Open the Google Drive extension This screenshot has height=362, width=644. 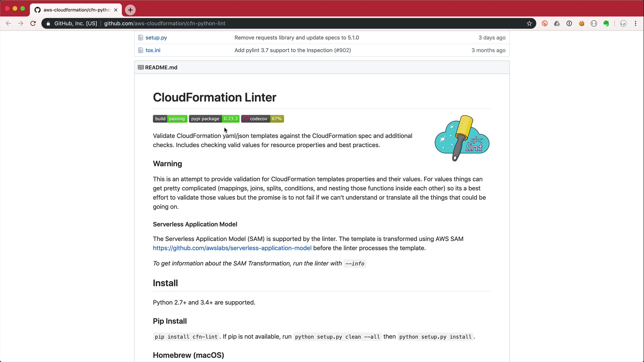coord(557,23)
